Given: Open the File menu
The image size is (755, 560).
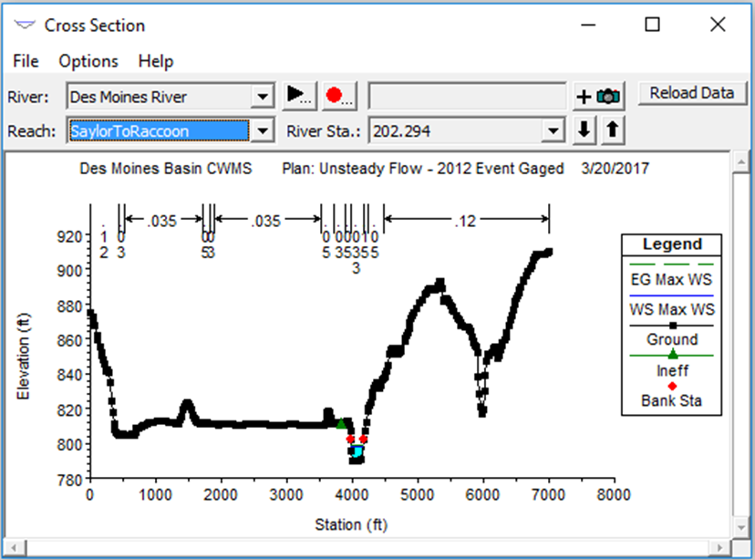Looking at the screenshot, I should (x=26, y=61).
